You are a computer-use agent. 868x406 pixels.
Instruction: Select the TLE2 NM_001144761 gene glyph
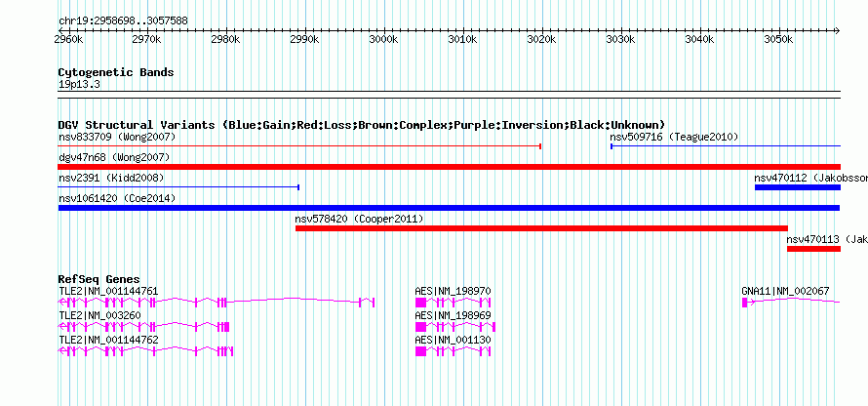217,303
